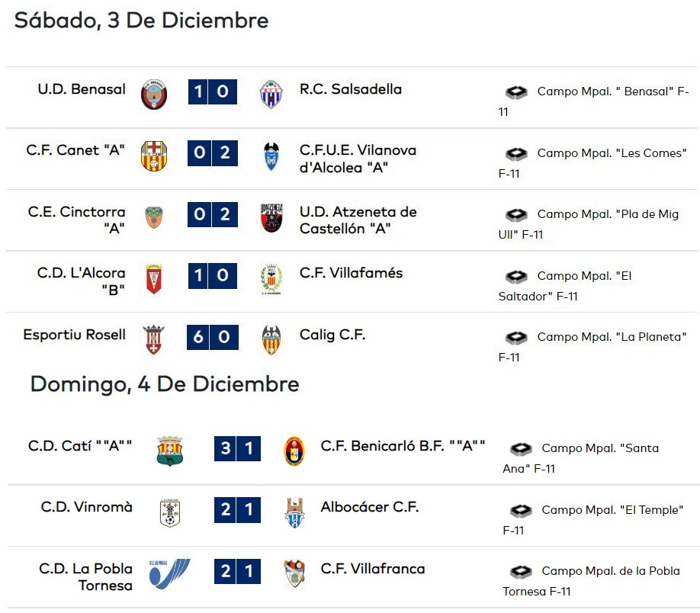Open the Esportiu Rosell crest
This screenshot has width=700, height=613.
pos(153,340)
